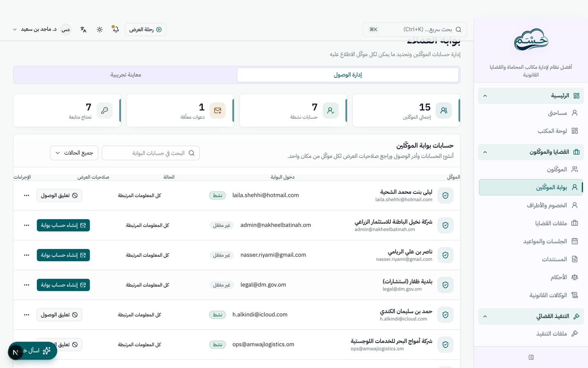Screen dimensions: 588x368
Task: Click avatar دس in the header
Action: [65, 29]
